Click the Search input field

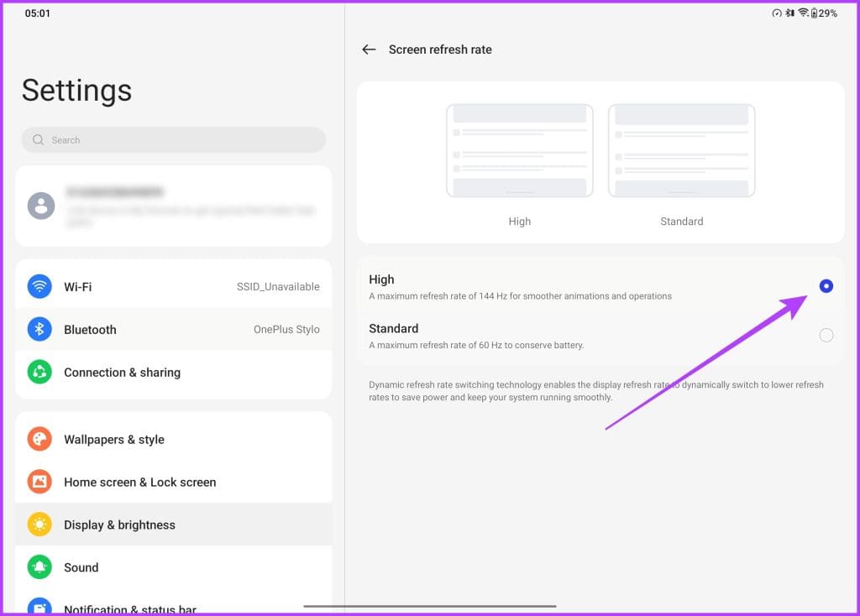[173, 140]
